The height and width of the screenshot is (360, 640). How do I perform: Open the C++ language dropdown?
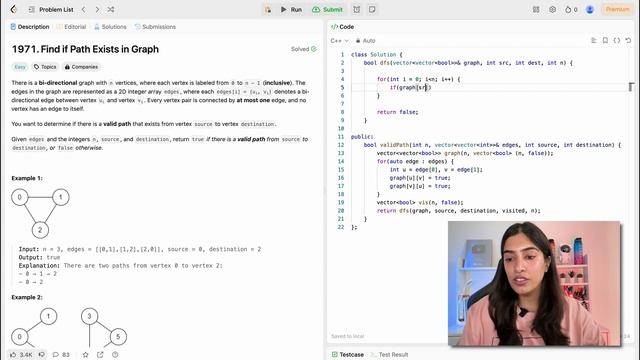pyautogui.click(x=340, y=41)
